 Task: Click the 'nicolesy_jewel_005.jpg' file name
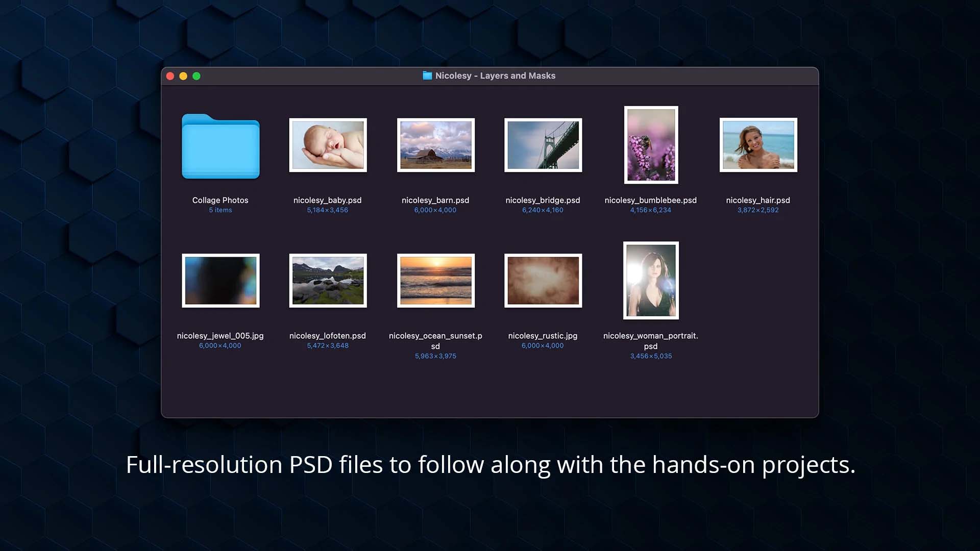[220, 336]
